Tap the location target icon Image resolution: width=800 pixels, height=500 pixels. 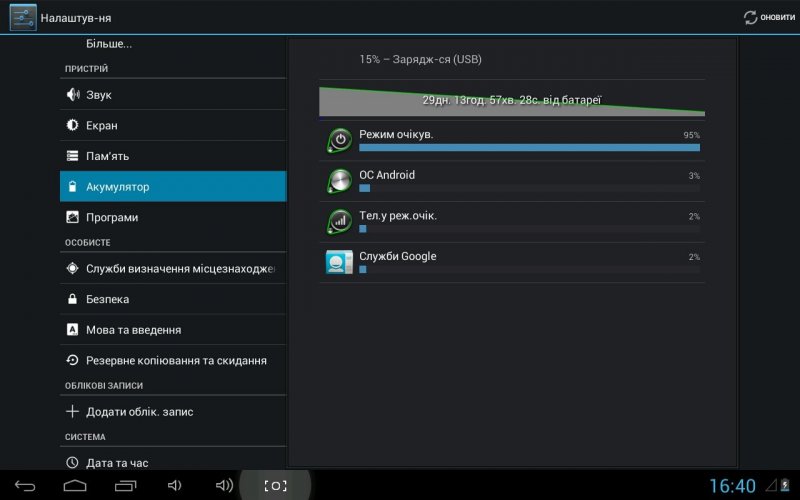(x=72, y=268)
